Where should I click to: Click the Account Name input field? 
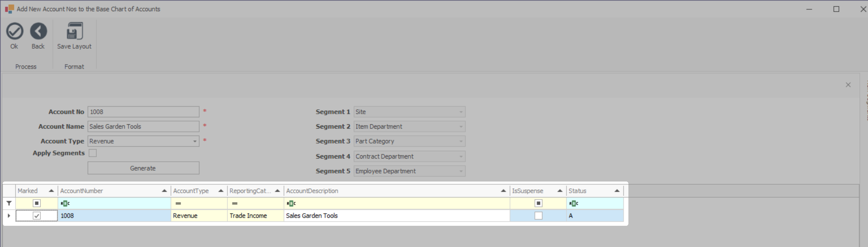143,126
